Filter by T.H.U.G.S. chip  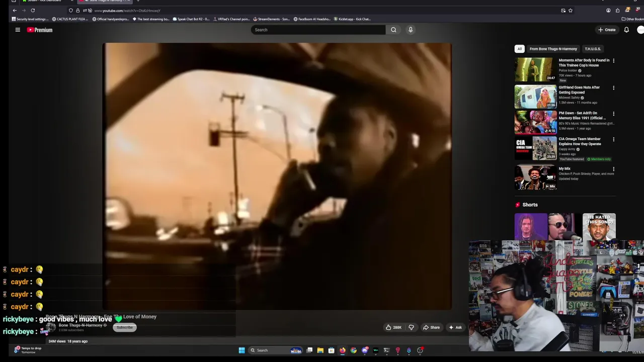[593, 49]
